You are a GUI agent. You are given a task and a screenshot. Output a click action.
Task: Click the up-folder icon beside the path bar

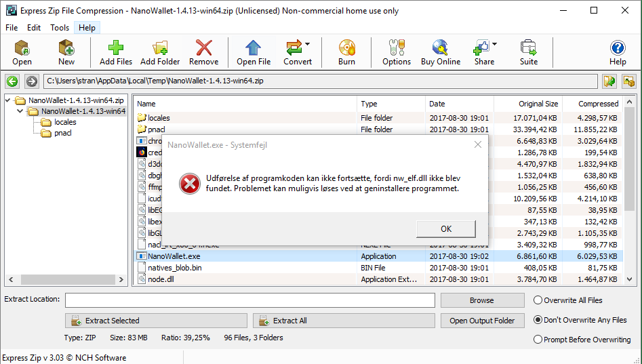pyautogui.click(x=609, y=81)
